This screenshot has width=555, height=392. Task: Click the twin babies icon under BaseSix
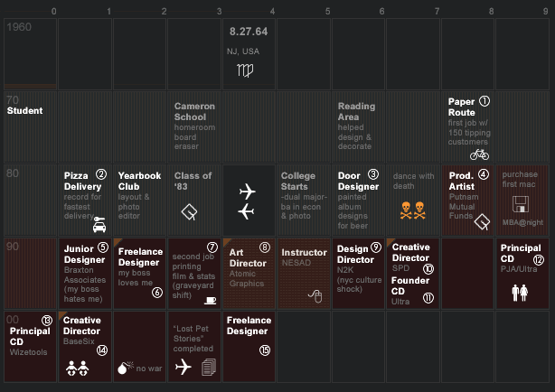click(77, 368)
